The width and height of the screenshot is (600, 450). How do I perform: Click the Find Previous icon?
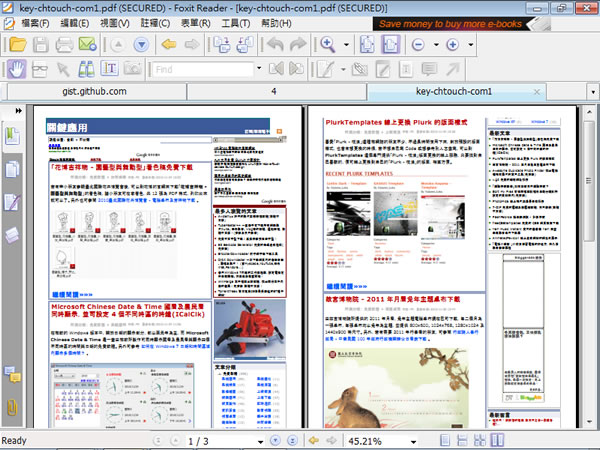pyautogui.click(x=276, y=69)
